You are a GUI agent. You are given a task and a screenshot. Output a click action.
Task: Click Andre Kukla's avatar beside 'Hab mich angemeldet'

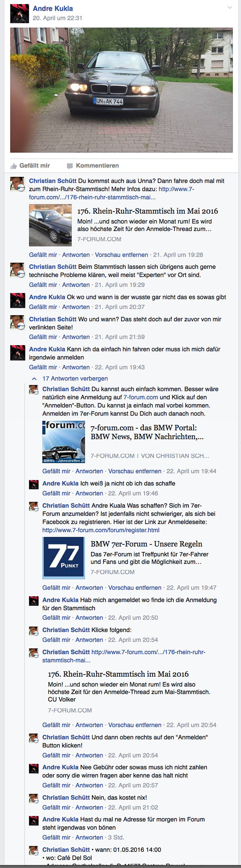tap(34, 601)
